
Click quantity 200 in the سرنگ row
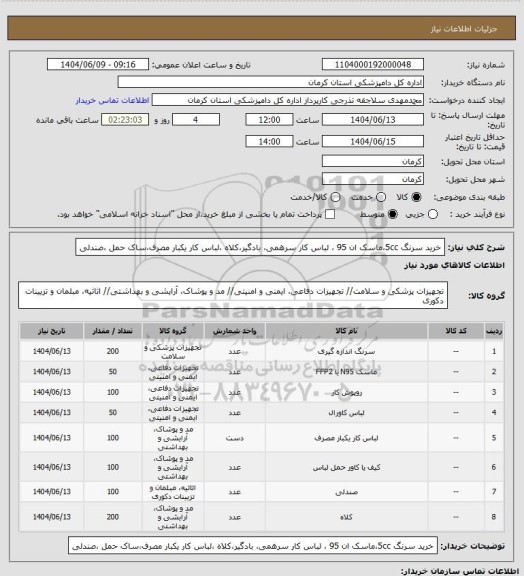(x=112, y=351)
